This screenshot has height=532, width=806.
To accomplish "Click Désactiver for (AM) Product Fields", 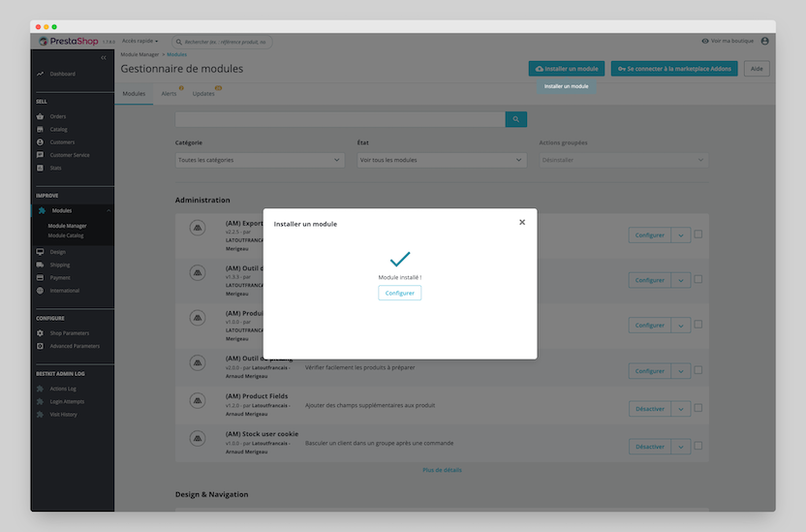I will (650, 409).
